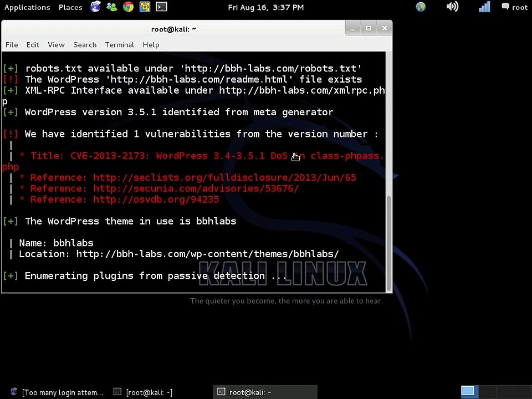Open the volume speaker control
Image resolution: width=532 pixels, height=399 pixels.
click(x=452, y=7)
